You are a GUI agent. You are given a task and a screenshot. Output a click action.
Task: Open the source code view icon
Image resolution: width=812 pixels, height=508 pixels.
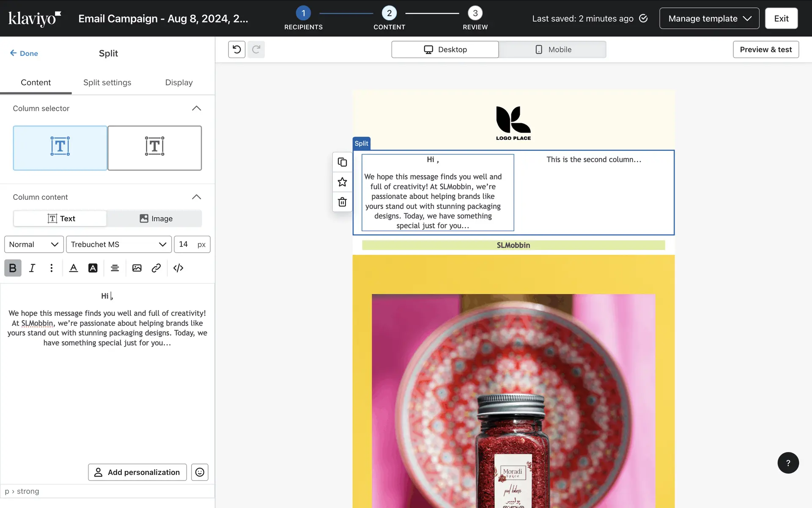[x=178, y=268]
